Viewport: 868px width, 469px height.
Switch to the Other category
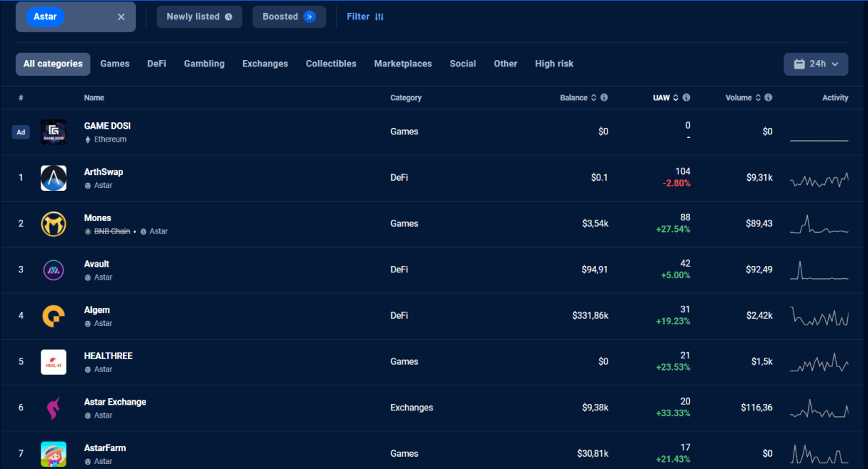pos(506,64)
